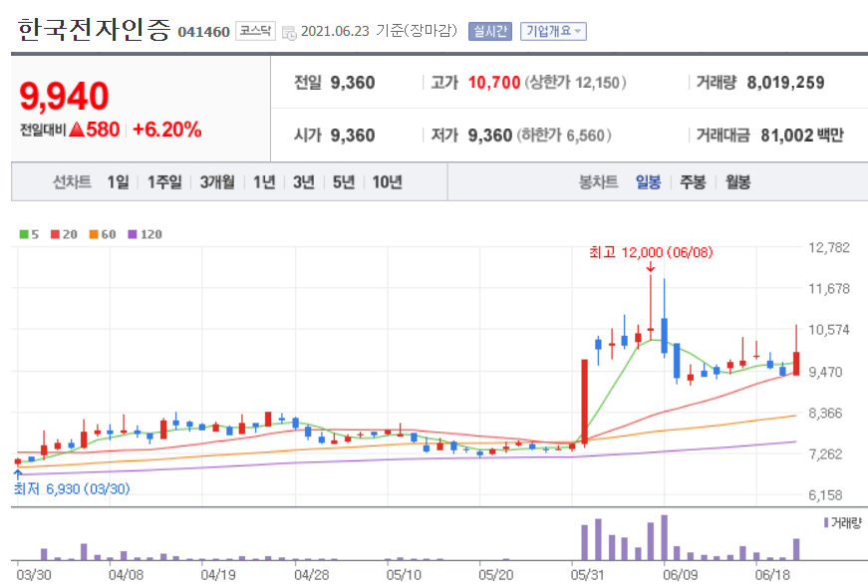Screen dimensions: 868x588
Task: Click the 04/19 date axis label
Action: pos(218,575)
